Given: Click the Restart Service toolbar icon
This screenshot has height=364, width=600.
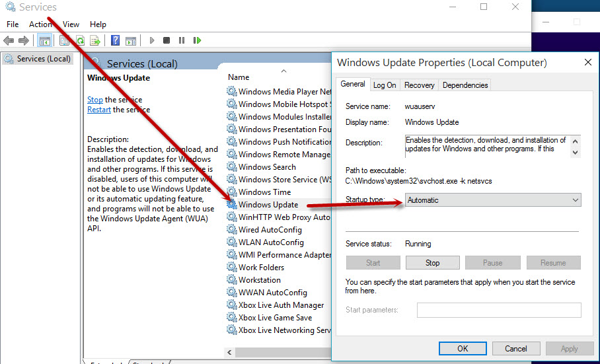Looking at the screenshot, I should pos(198,40).
